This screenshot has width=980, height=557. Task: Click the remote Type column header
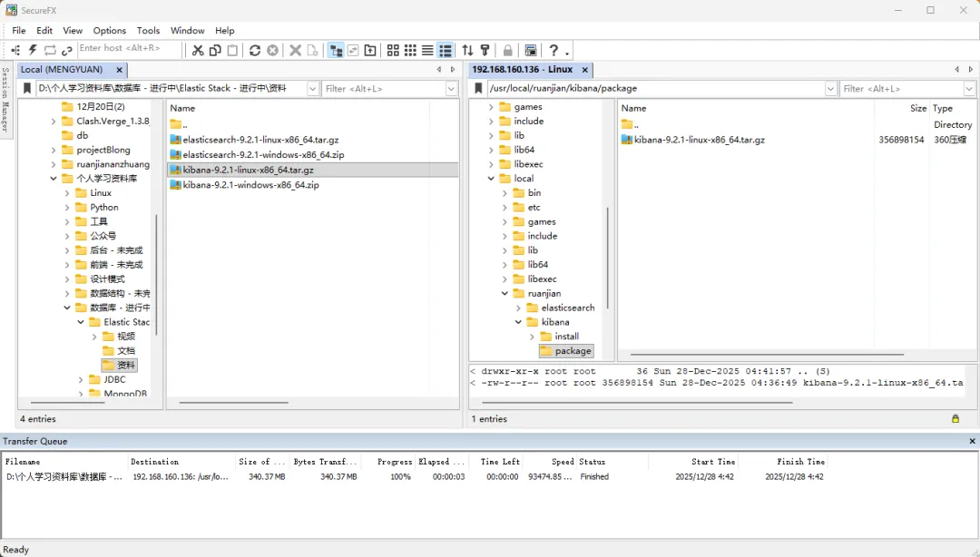point(953,108)
